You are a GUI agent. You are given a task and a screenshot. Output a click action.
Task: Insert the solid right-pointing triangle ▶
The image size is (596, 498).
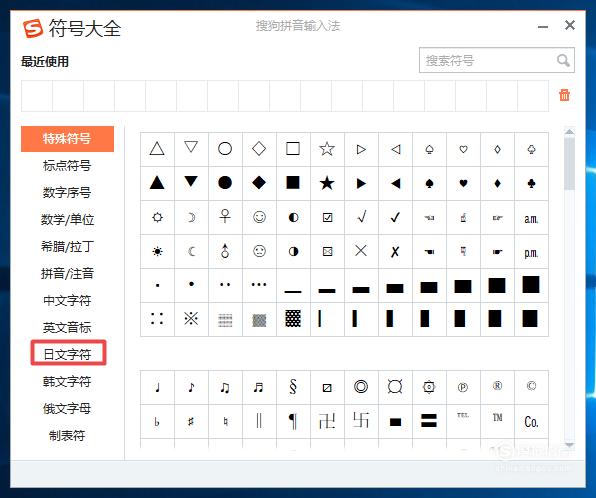coord(361,183)
